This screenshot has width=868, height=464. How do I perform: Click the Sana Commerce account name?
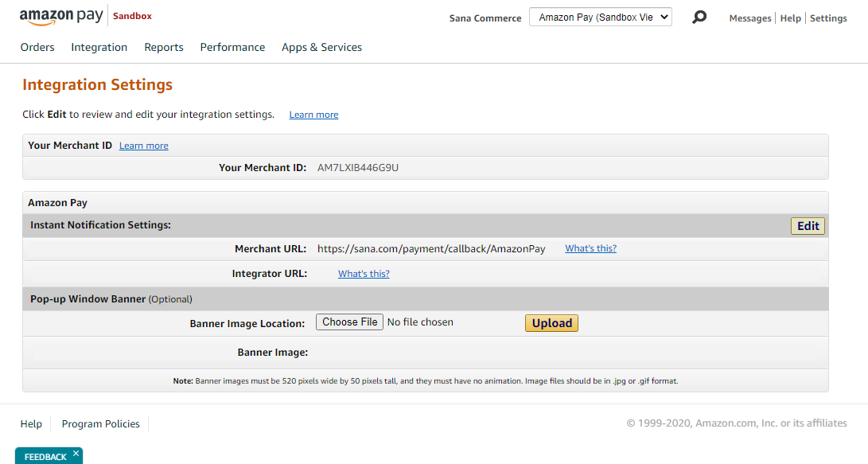point(485,18)
